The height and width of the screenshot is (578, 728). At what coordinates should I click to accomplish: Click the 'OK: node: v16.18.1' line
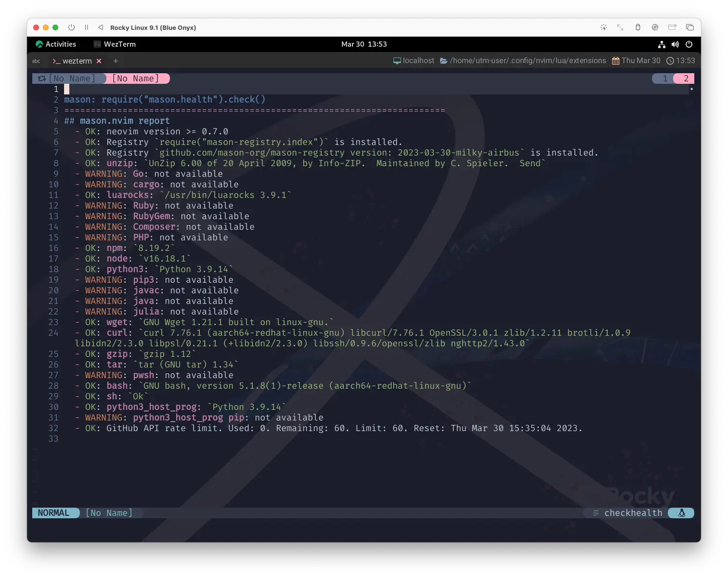[x=133, y=259]
